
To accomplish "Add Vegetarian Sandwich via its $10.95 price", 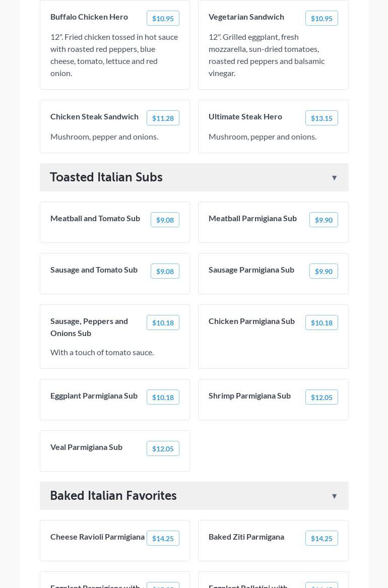I will tap(321, 19).
